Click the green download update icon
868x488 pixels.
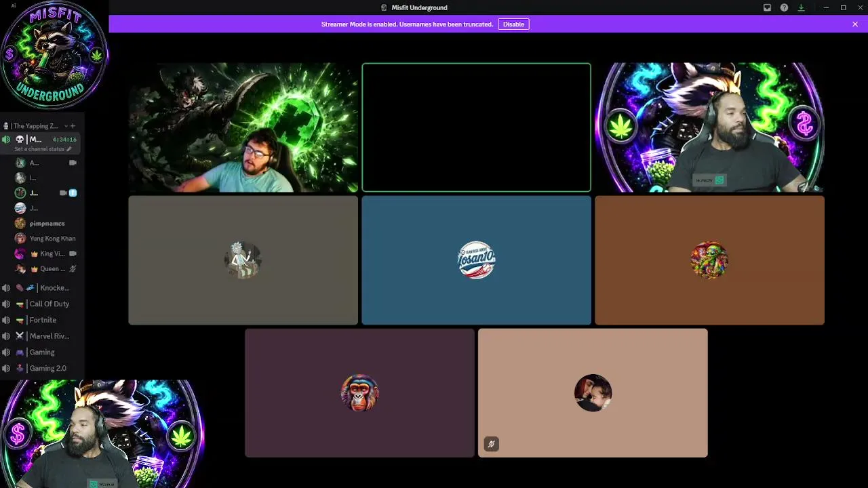click(801, 7)
